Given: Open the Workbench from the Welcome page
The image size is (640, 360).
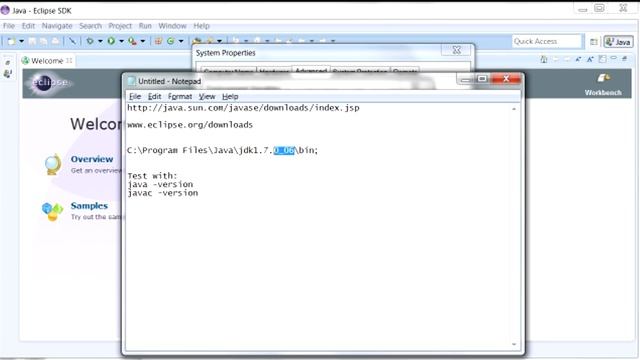Looking at the screenshot, I should click(603, 84).
